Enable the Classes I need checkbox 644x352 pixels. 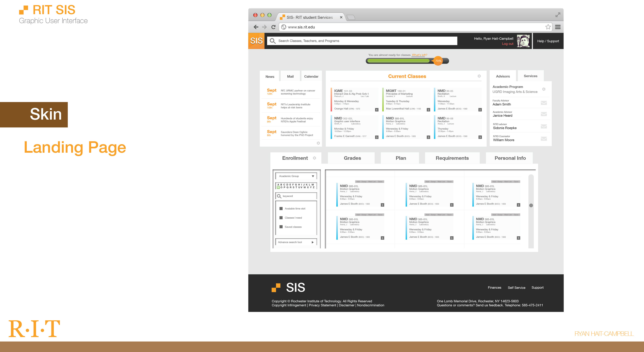click(281, 218)
